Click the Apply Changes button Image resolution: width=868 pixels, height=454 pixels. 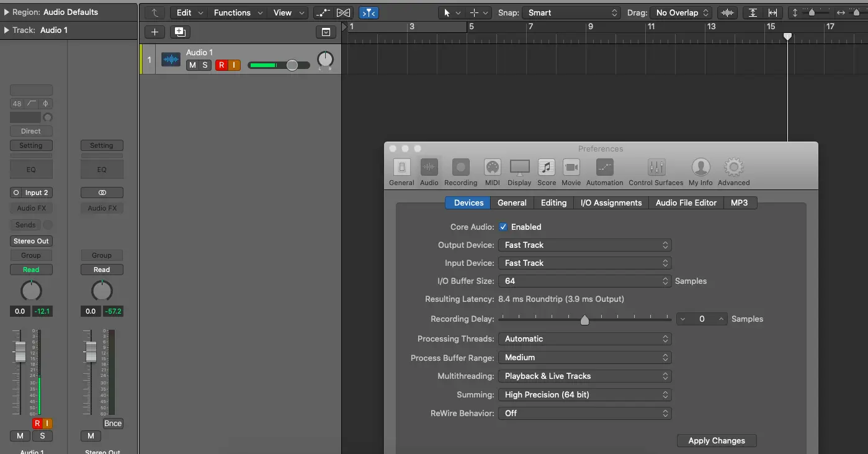716,441
